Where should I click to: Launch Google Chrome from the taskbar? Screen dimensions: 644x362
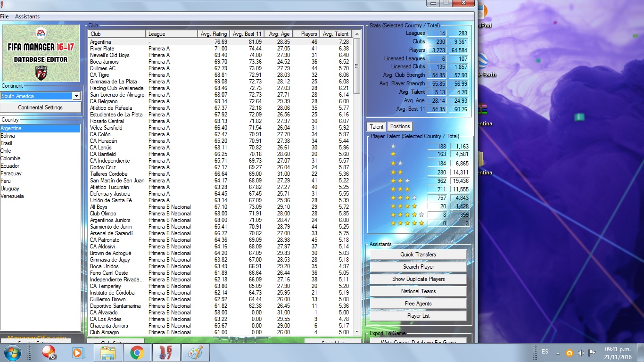point(137,353)
